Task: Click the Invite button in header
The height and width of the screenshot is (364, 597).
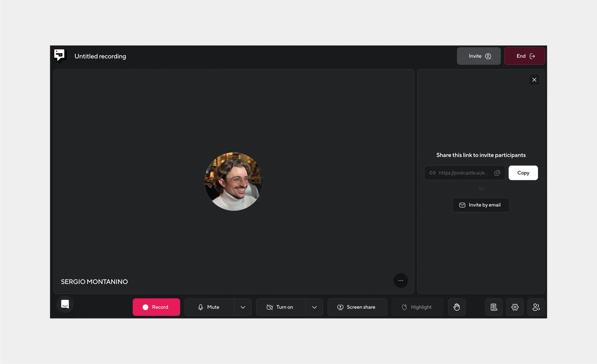Action: (478, 56)
